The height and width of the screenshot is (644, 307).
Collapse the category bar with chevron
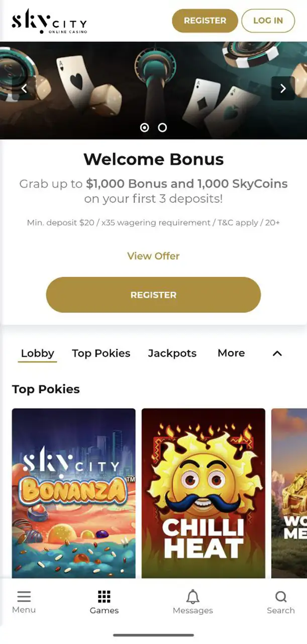(x=277, y=354)
